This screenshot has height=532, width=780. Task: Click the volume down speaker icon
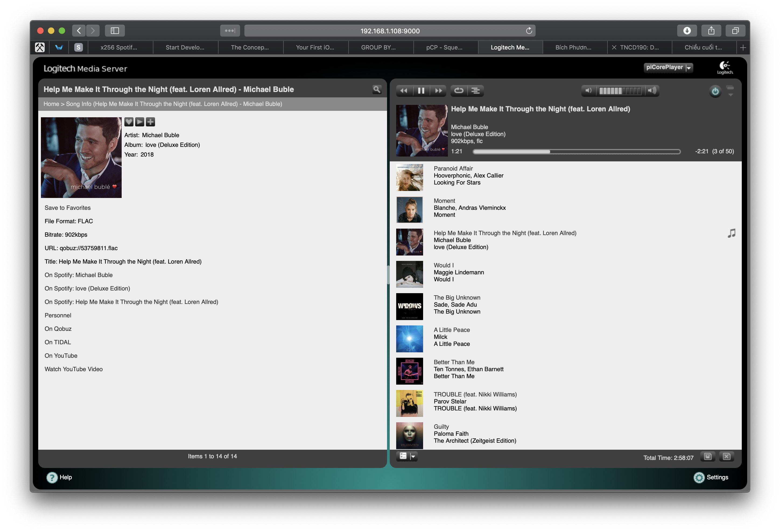click(588, 91)
